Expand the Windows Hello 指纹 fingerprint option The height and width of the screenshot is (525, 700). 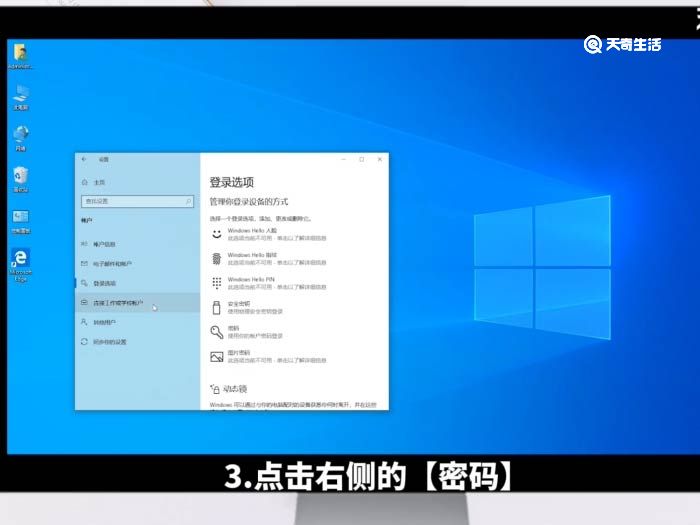[x=269, y=258]
